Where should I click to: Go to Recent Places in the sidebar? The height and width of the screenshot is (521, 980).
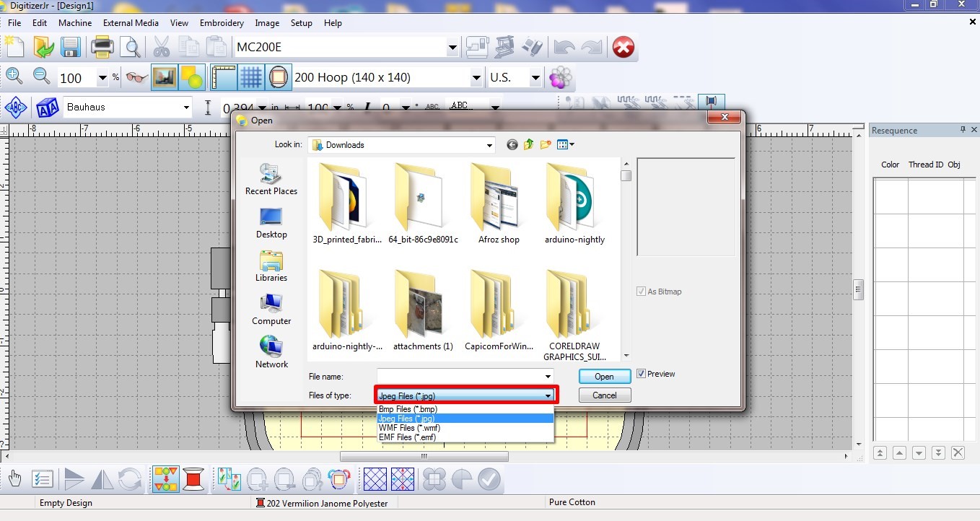[271, 179]
